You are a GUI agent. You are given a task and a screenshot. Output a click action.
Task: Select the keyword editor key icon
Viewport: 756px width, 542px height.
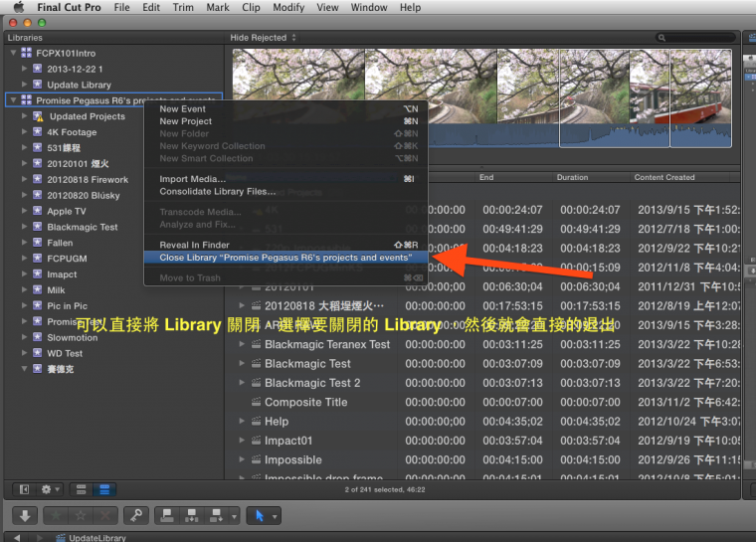[136, 515]
